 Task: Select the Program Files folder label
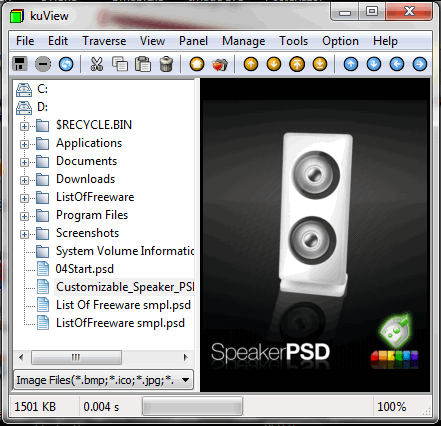pyautogui.click(x=92, y=215)
